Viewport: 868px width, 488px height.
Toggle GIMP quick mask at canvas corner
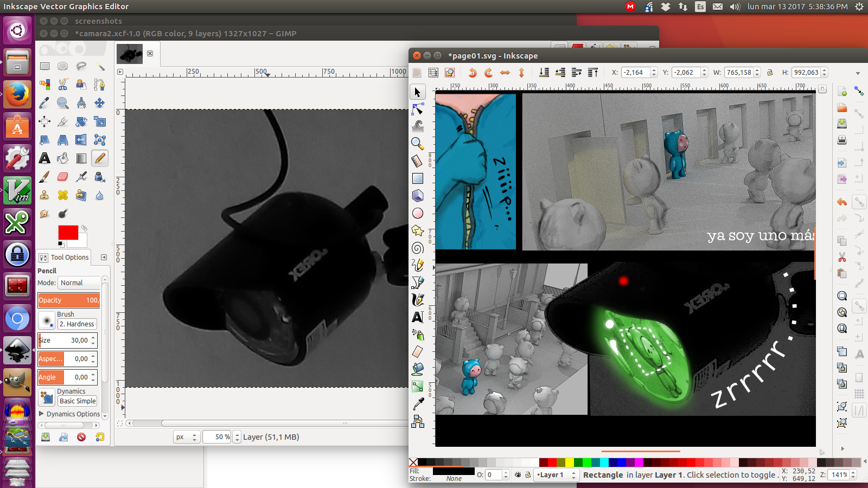click(x=120, y=423)
